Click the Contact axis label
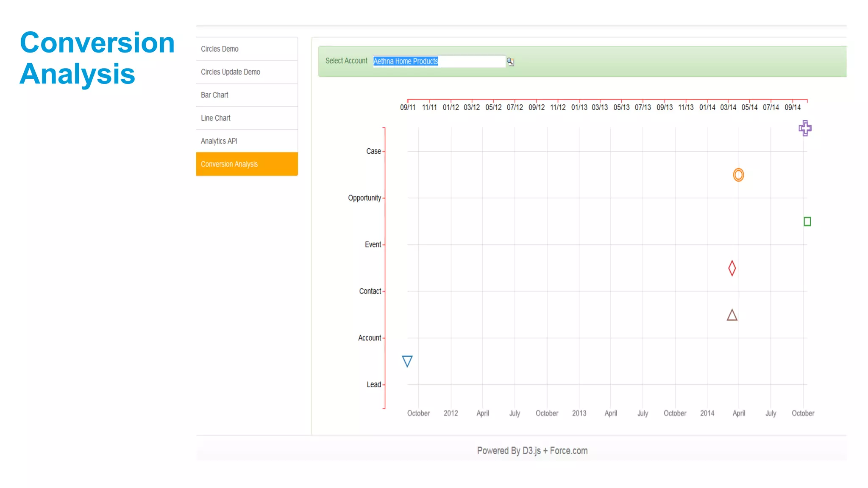The height and width of the screenshot is (488, 868). coord(370,291)
